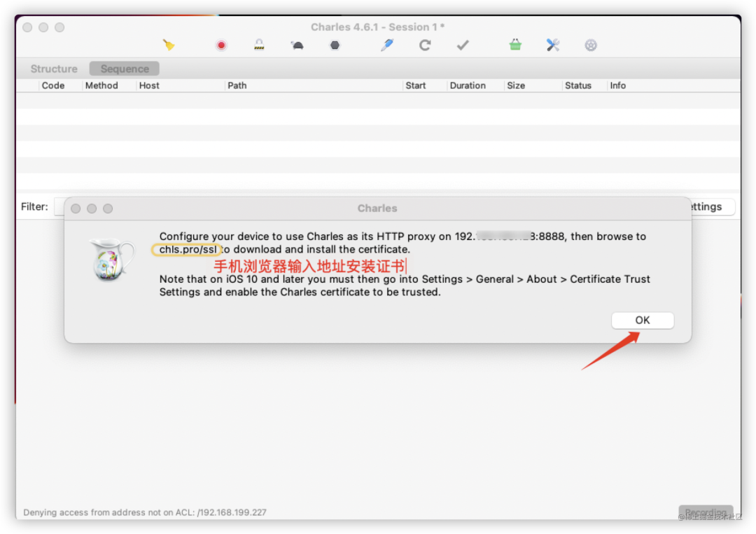
Task: Validate with the checkmark icon
Action: tap(463, 45)
